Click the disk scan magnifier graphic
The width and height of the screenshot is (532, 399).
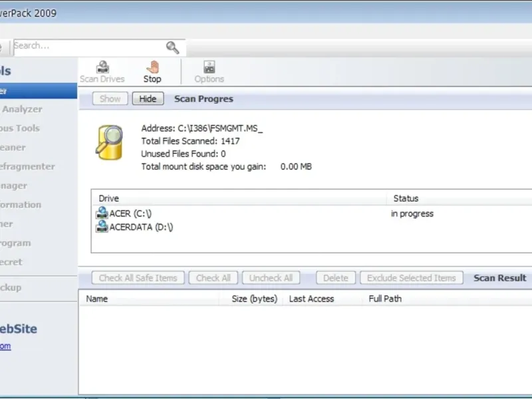(x=109, y=142)
